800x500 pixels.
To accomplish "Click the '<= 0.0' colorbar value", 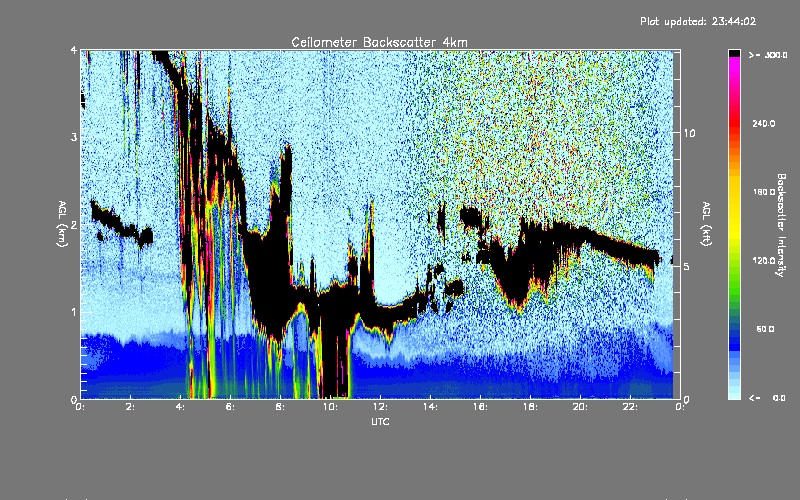I will (768, 397).
